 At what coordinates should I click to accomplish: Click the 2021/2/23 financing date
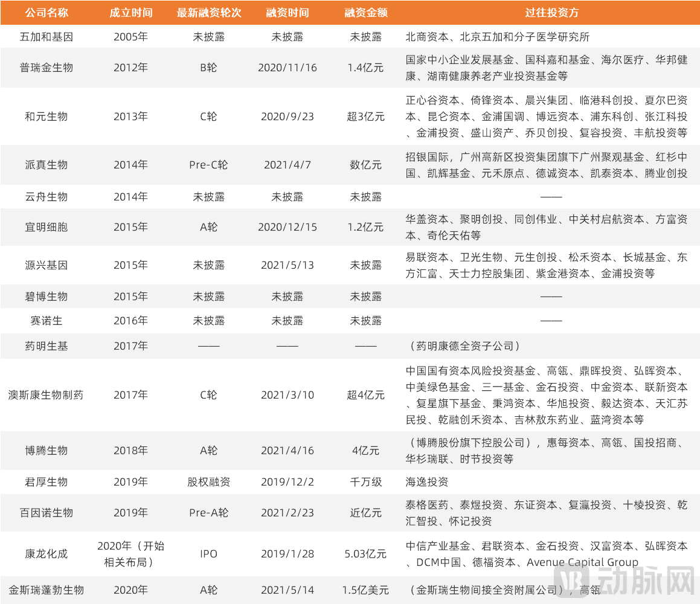point(287,512)
